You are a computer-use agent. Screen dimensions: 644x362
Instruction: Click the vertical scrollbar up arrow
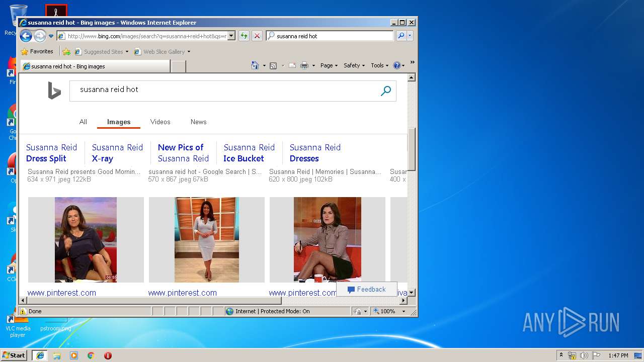point(411,77)
